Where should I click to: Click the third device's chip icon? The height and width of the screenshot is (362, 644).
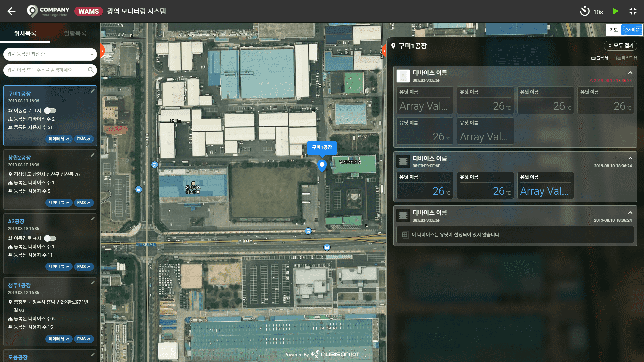(x=403, y=216)
